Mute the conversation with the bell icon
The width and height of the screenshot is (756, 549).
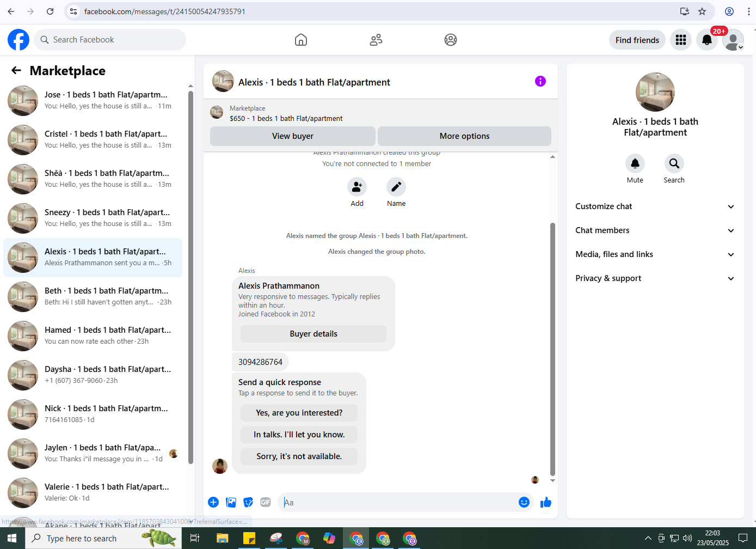point(635,163)
